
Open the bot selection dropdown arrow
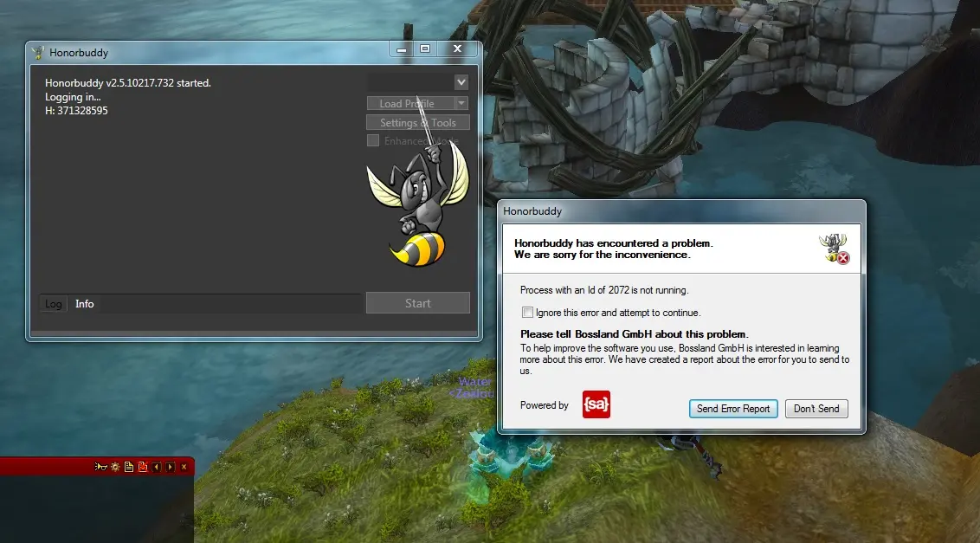click(x=461, y=82)
